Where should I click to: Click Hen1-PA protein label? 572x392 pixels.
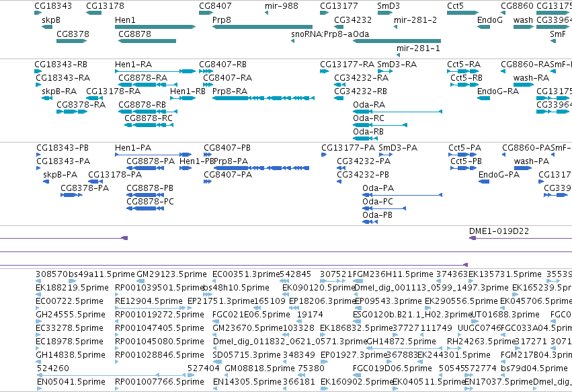pyautogui.click(x=133, y=148)
